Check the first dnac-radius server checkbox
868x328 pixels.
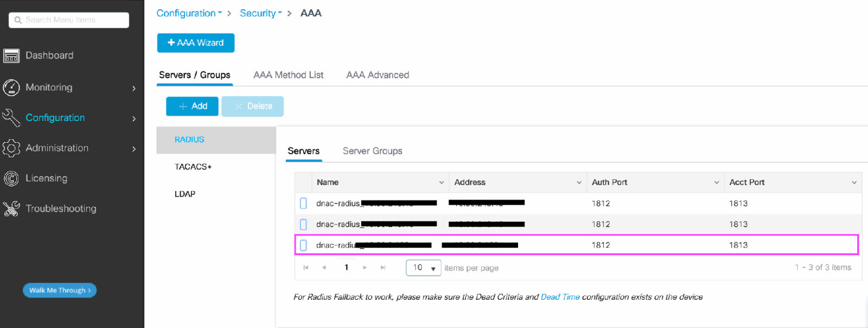(303, 203)
